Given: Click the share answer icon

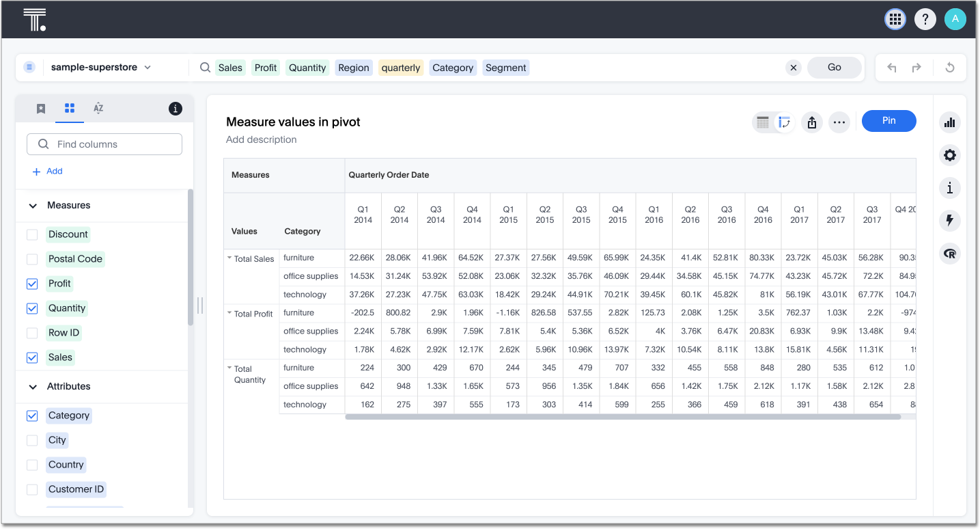Looking at the screenshot, I should pyautogui.click(x=811, y=122).
